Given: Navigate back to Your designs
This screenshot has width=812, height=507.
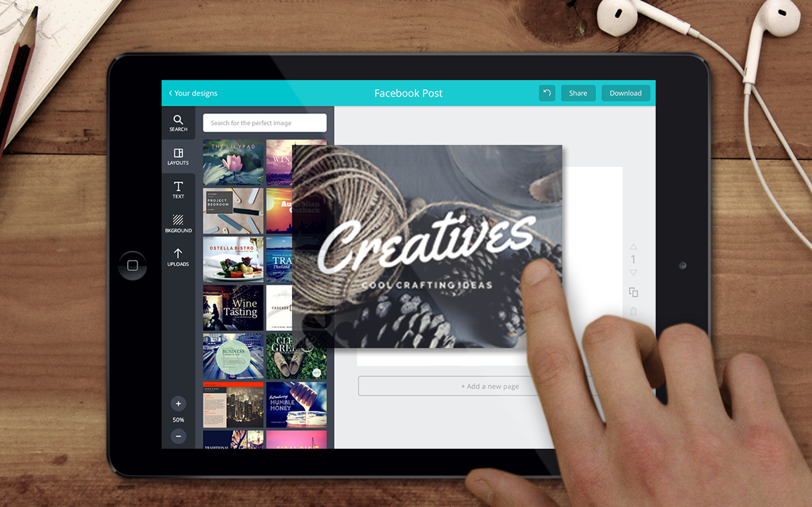Looking at the screenshot, I should (192, 92).
